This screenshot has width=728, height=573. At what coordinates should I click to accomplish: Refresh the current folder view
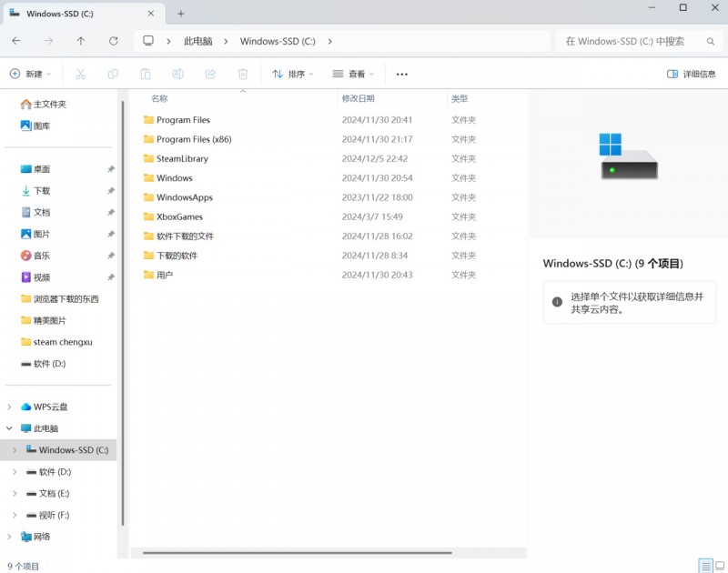coord(113,41)
